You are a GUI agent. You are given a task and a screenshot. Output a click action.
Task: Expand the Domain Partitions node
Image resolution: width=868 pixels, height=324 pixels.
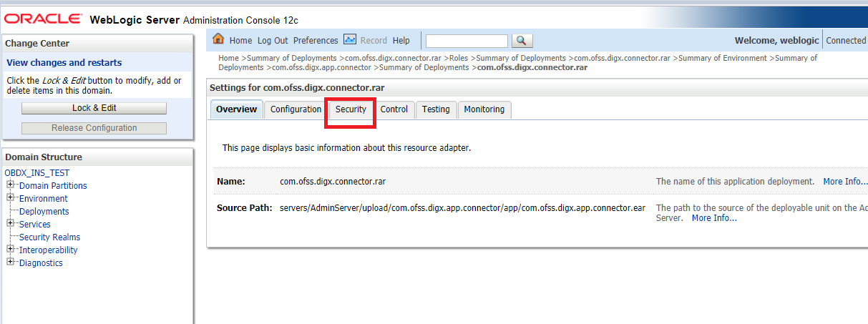pos(11,185)
